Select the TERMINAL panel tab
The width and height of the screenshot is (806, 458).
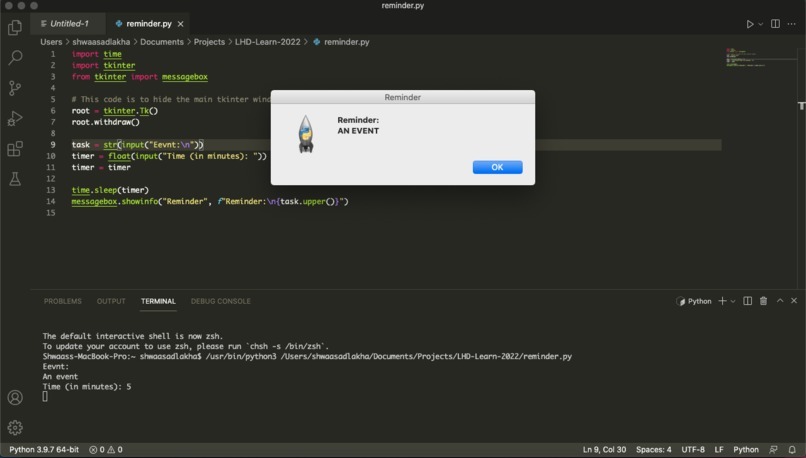coord(158,301)
